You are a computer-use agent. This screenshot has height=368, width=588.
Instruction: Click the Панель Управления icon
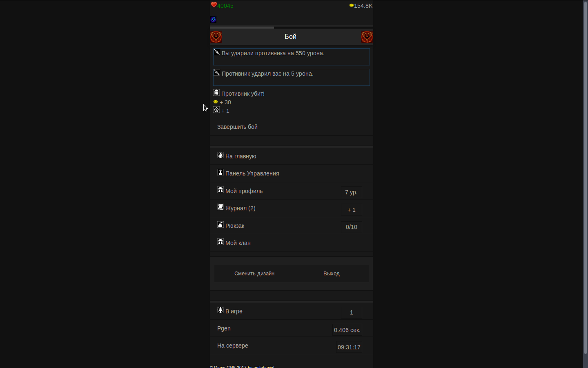pos(220,173)
